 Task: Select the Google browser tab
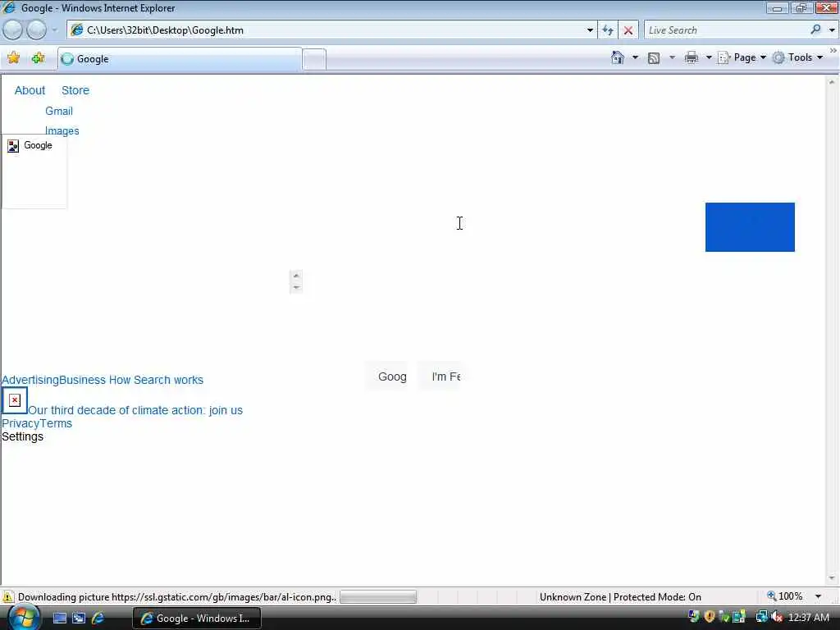click(x=180, y=59)
